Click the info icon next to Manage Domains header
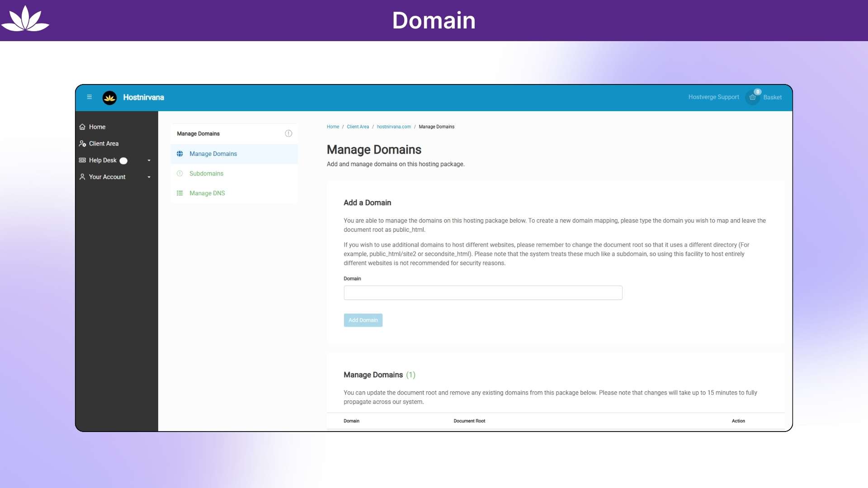 coord(288,133)
